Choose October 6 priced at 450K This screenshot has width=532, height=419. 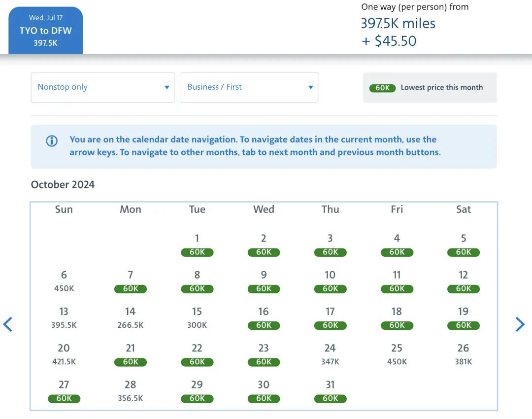pyautogui.click(x=64, y=281)
